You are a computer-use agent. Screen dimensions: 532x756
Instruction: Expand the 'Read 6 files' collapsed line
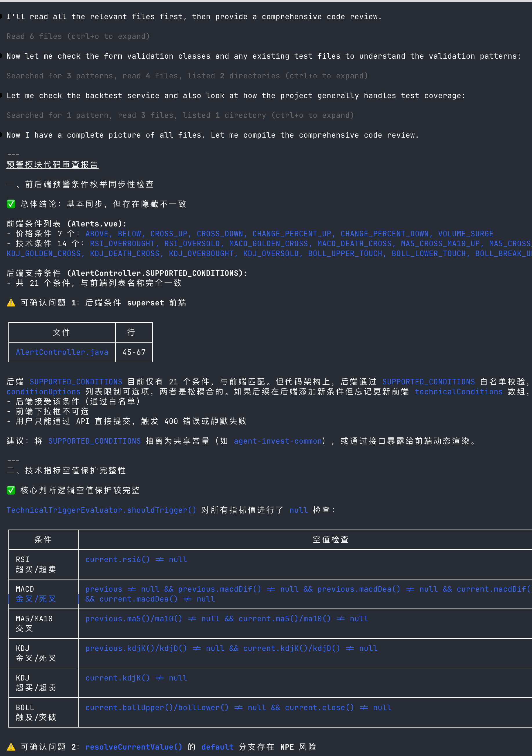(78, 36)
